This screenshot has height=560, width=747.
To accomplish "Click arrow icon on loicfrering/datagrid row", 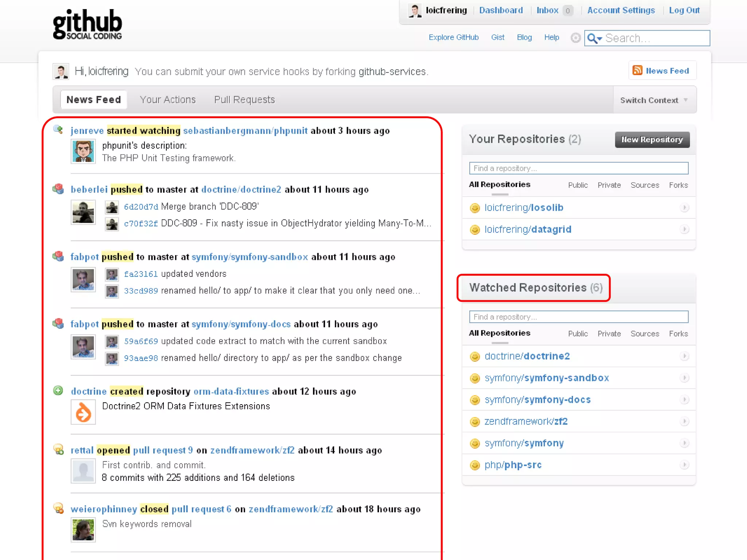I will [x=684, y=229].
